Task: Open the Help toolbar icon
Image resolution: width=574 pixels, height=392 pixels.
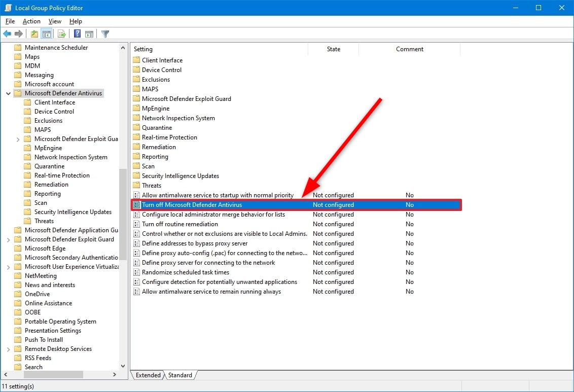Action: click(77, 34)
